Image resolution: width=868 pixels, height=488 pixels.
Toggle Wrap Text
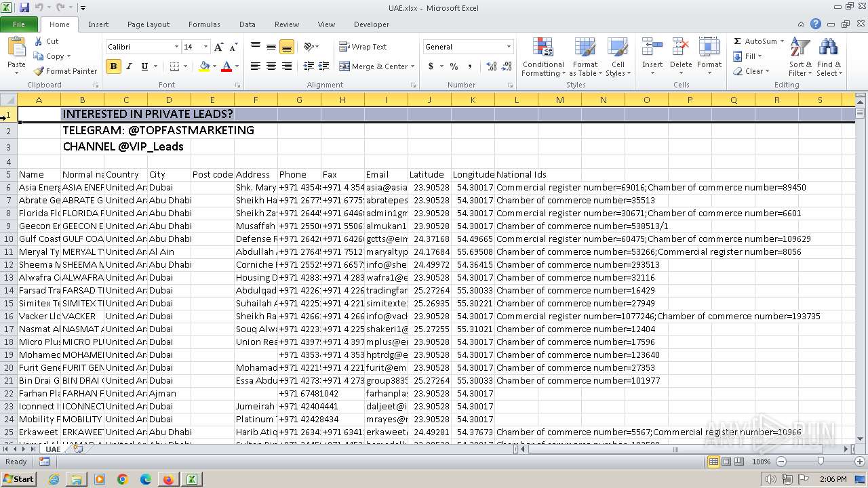pyautogui.click(x=363, y=47)
